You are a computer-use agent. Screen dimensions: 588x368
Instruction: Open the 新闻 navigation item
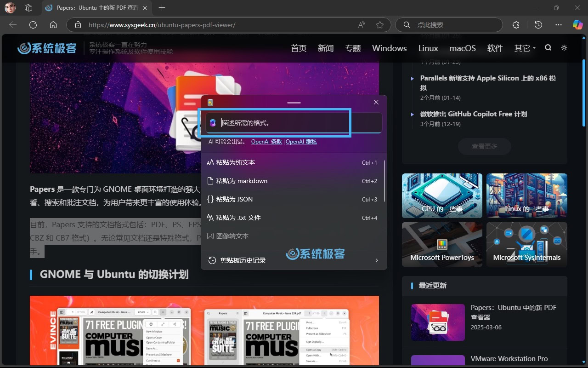pyautogui.click(x=326, y=48)
